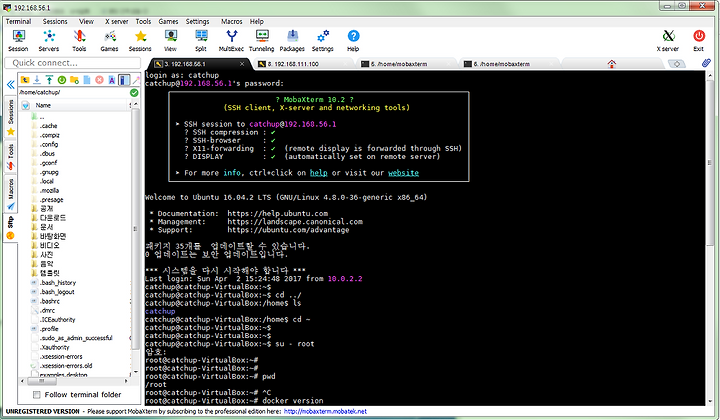The height and width of the screenshot is (420, 720).
Task: Click the paperclip attach icon
Action: (706, 63)
